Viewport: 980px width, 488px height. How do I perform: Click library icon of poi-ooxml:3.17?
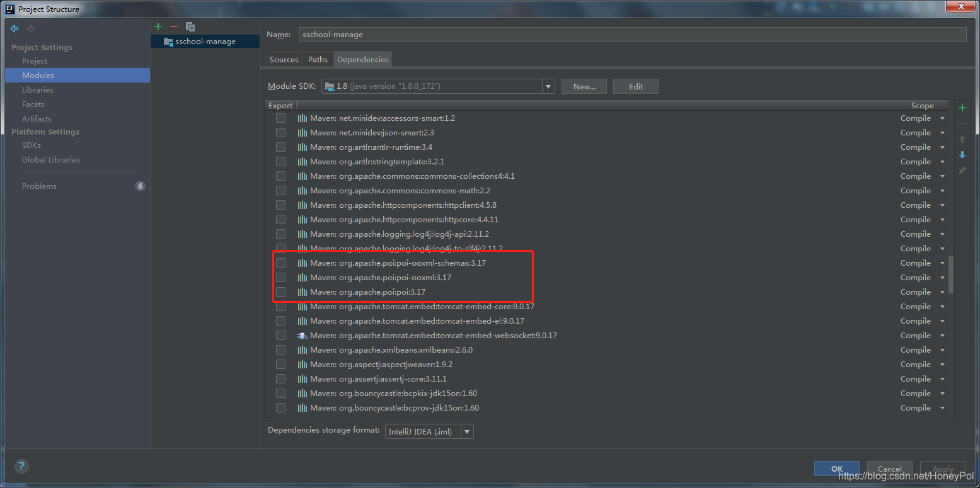(303, 278)
